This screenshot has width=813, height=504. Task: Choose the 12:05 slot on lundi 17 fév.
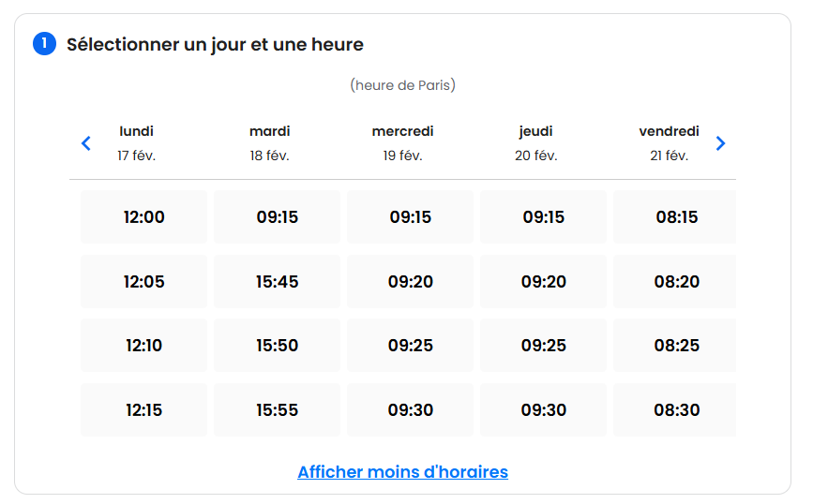143,281
